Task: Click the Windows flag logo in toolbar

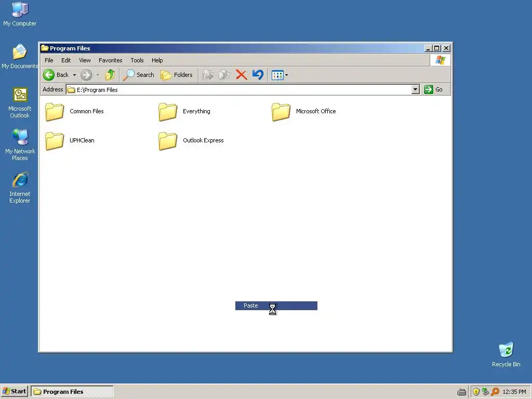Action: point(441,60)
